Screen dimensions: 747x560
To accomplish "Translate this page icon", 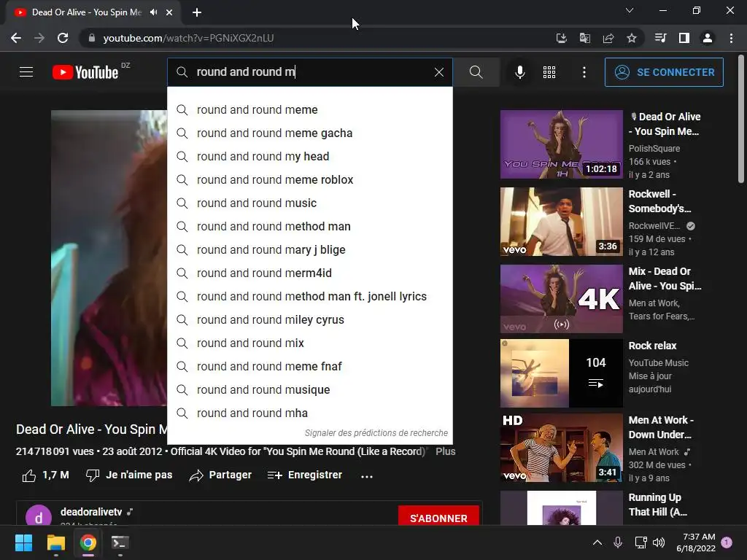I will (585, 38).
